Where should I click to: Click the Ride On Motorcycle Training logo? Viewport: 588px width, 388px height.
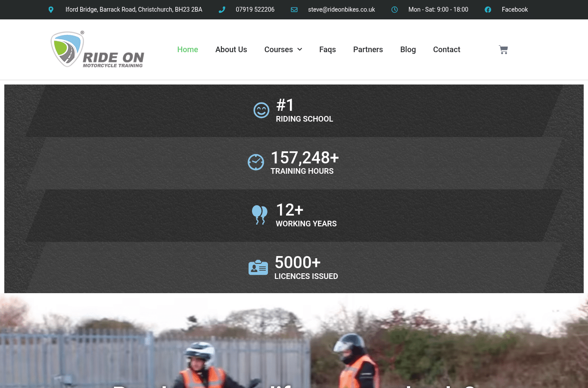(97, 49)
